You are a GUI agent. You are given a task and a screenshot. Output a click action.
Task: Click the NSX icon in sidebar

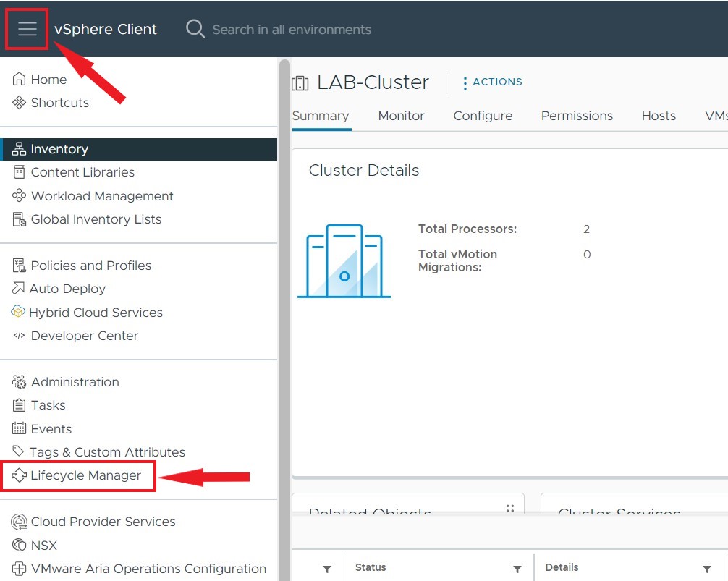coord(19,545)
